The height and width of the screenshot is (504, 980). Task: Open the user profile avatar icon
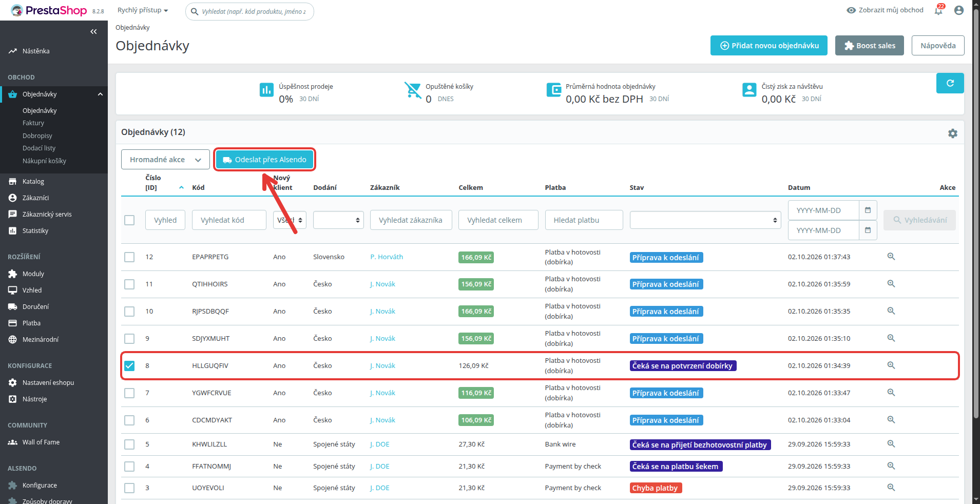coord(959,10)
